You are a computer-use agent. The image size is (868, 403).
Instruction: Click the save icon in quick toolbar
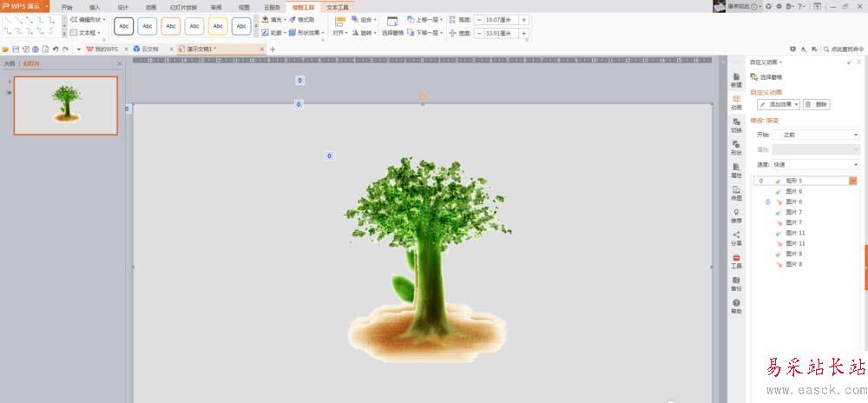pos(16,50)
